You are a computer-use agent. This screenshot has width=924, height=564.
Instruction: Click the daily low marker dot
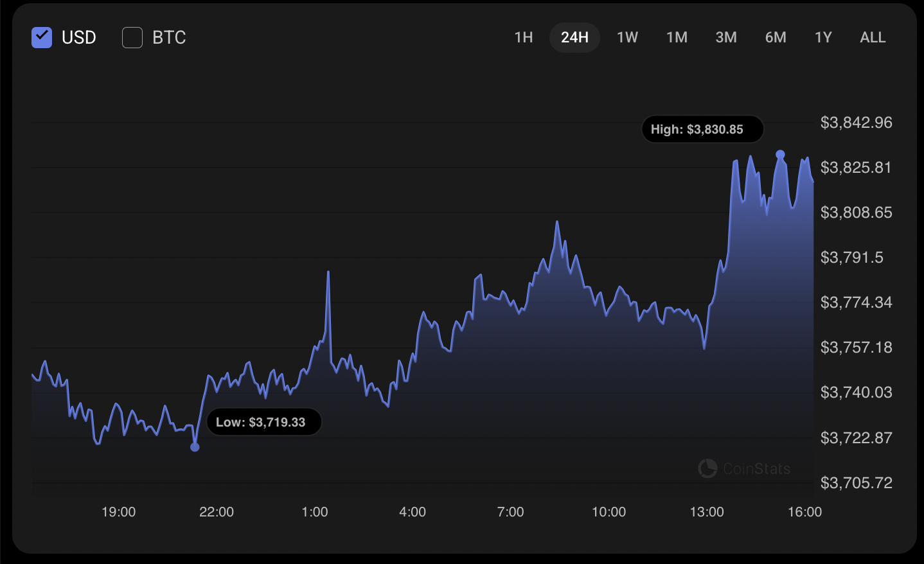pyautogui.click(x=195, y=446)
